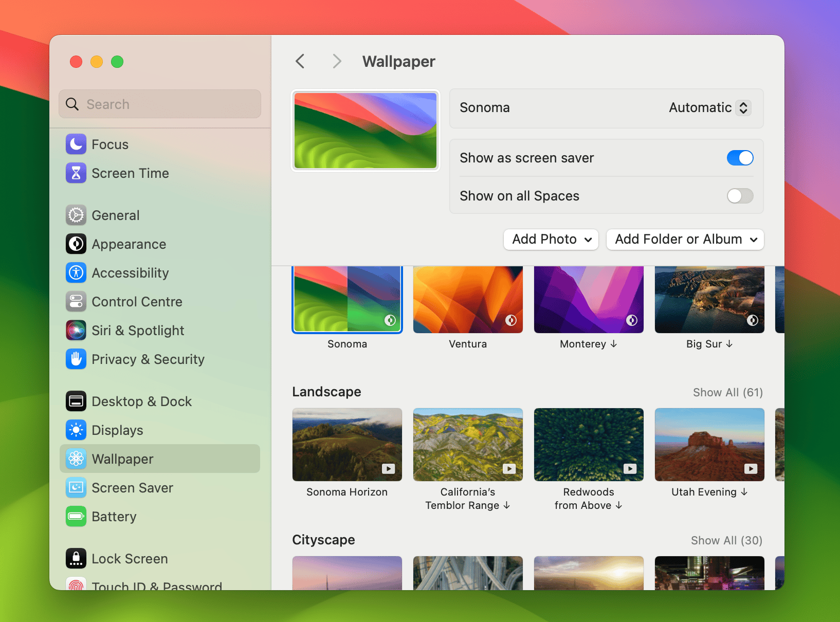840x622 pixels.
Task: Click the Ventura label under thumbnail
Action: (x=468, y=344)
